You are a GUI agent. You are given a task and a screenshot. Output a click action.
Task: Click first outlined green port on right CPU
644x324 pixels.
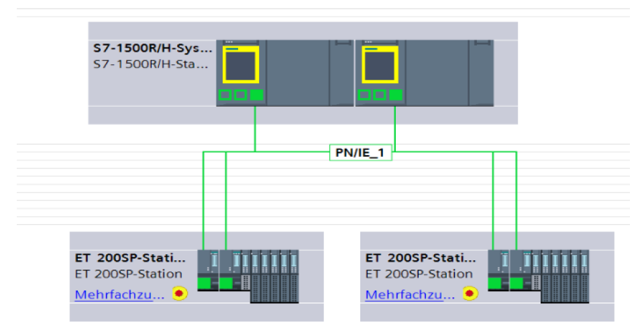click(x=364, y=95)
